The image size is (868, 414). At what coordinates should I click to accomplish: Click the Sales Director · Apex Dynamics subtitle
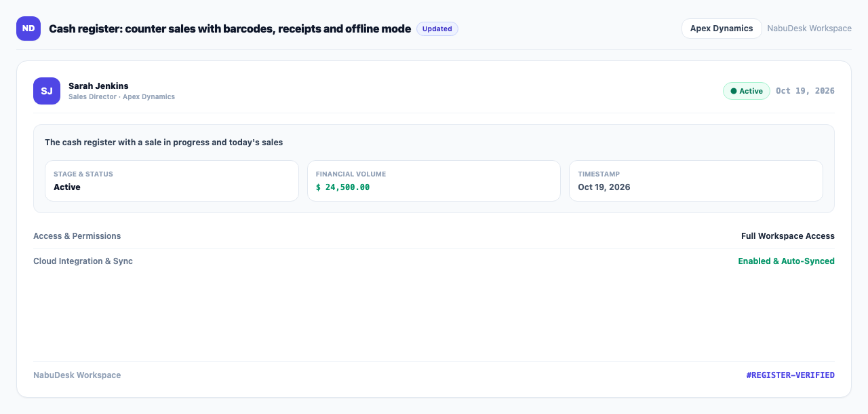pos(121,97)
